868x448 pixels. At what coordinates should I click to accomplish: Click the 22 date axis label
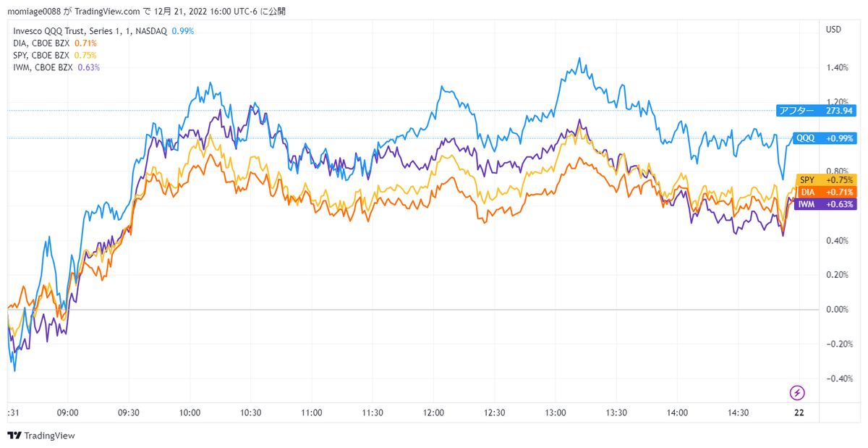799,413
